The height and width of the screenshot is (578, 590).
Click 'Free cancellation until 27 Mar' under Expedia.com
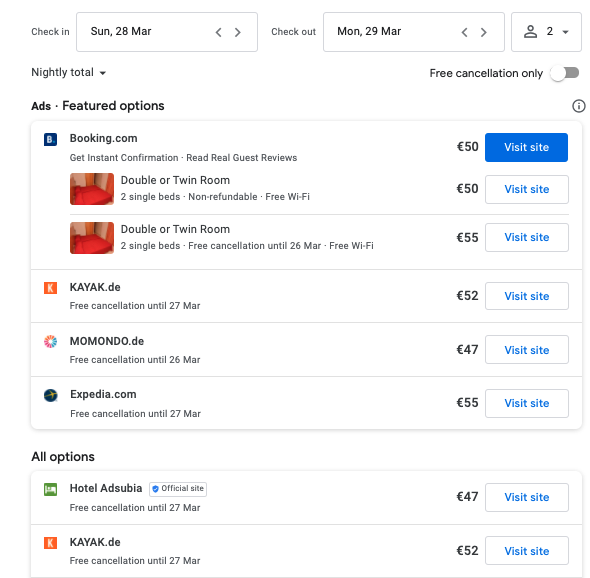tap(135, 414)
